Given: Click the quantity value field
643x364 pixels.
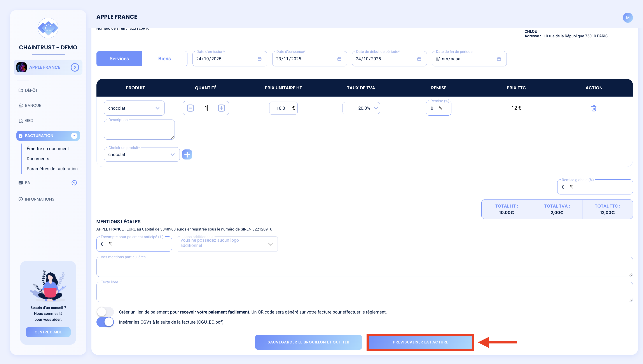Looking at the screenshot, I should [x=206, y=108].
